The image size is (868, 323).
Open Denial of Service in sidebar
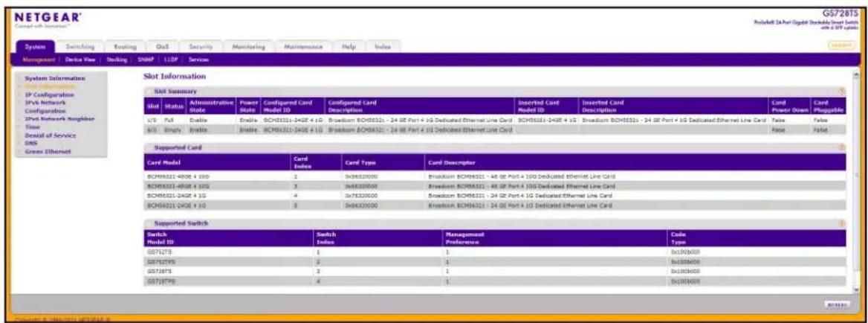pyautogui.click(x=50, y=135)
